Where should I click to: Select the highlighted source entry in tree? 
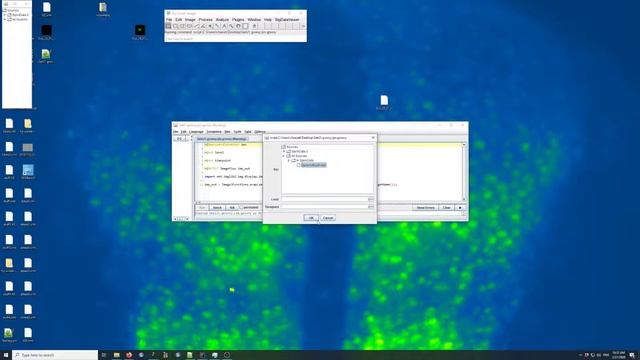pos(313,165)
